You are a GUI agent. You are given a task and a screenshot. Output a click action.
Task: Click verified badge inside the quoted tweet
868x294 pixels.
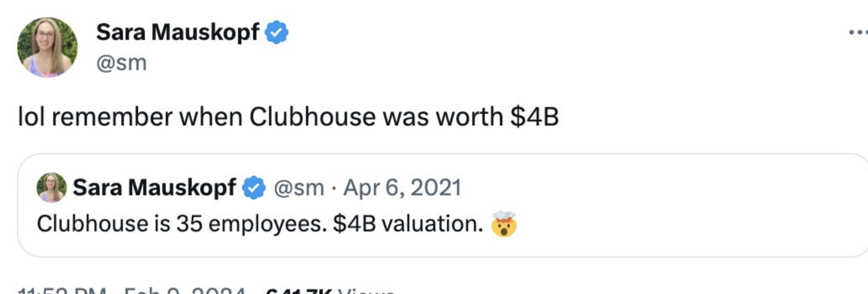point(254,188)
